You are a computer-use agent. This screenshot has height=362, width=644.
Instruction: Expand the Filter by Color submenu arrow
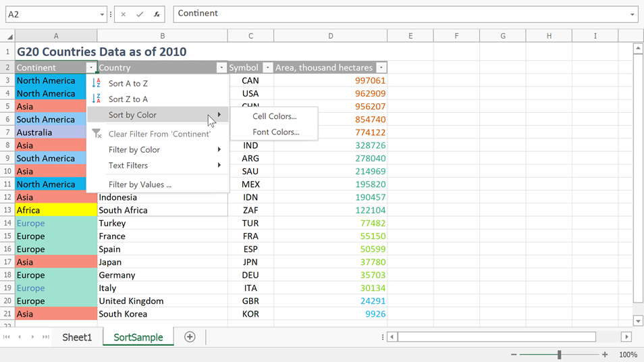click(x=219, y=149)
